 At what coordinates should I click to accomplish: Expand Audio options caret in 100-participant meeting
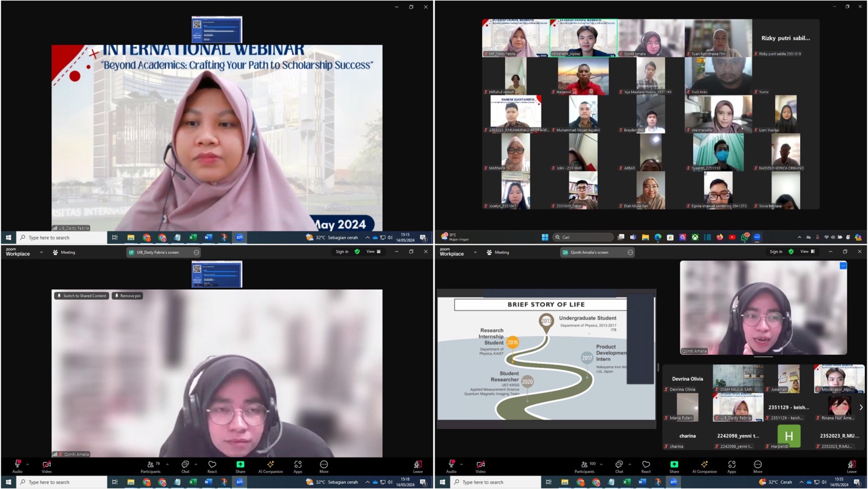(x=461, y=465)
